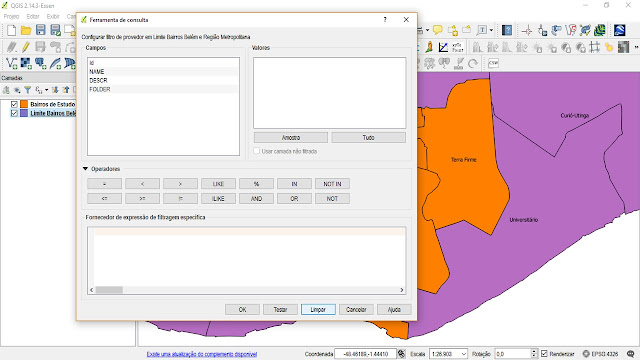Viewport: 640px width, 360px height.
Task: Click the Tudo button
Action: (x=369, y=138)
